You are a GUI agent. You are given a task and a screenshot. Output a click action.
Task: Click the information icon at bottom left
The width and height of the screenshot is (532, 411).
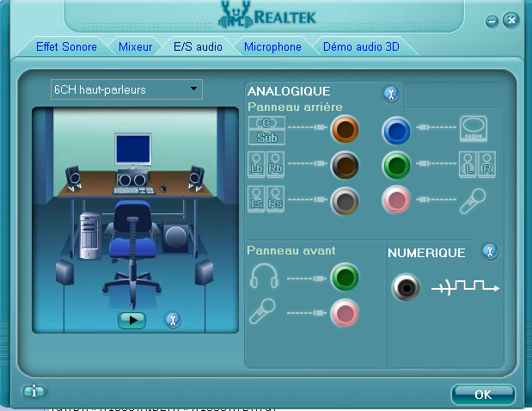[x=34, y=391]
